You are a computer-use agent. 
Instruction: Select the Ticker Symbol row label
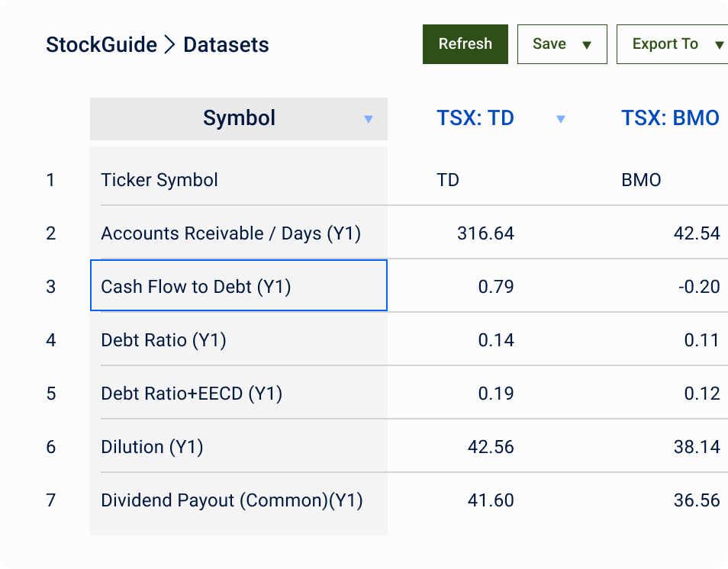pos(159,180)
